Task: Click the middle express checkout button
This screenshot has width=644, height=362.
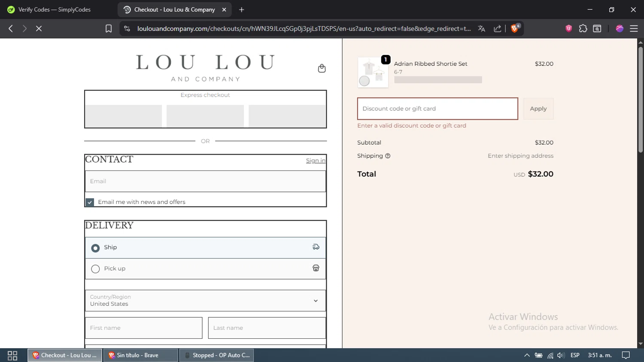Action: [x=205, y=116]
